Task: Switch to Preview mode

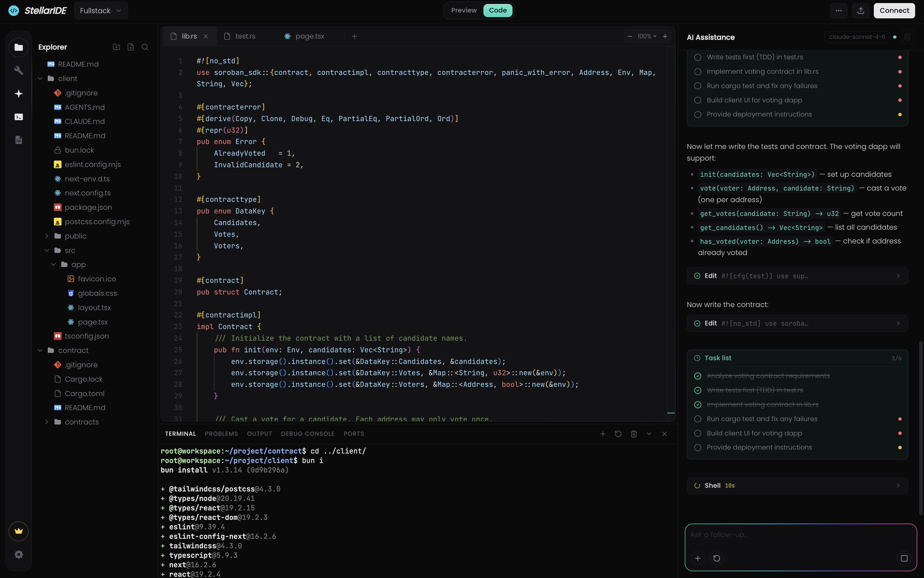Action: click(x=464, y=11)
